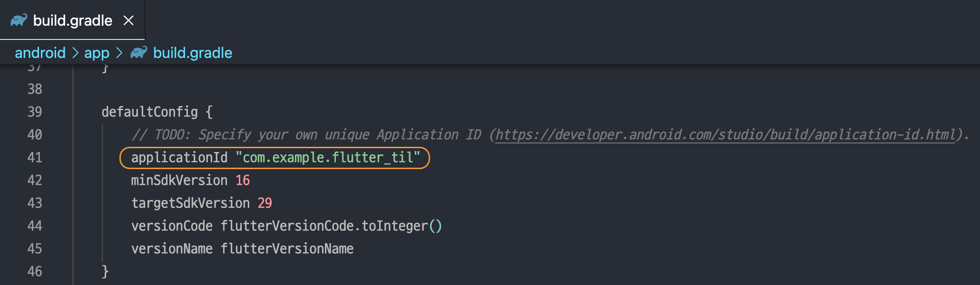Click the targetSdkVersion value 29
Screen dimensions: 980x285
point(265,203)
